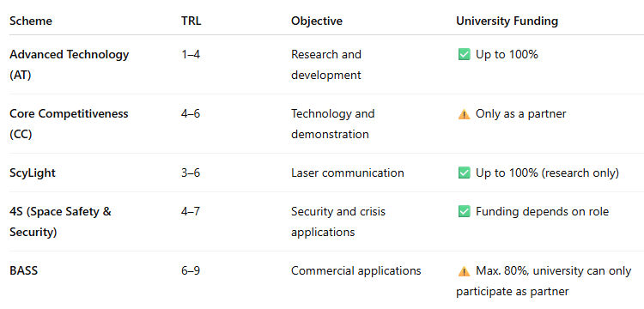Select the Objective column header

coord(317,21)
